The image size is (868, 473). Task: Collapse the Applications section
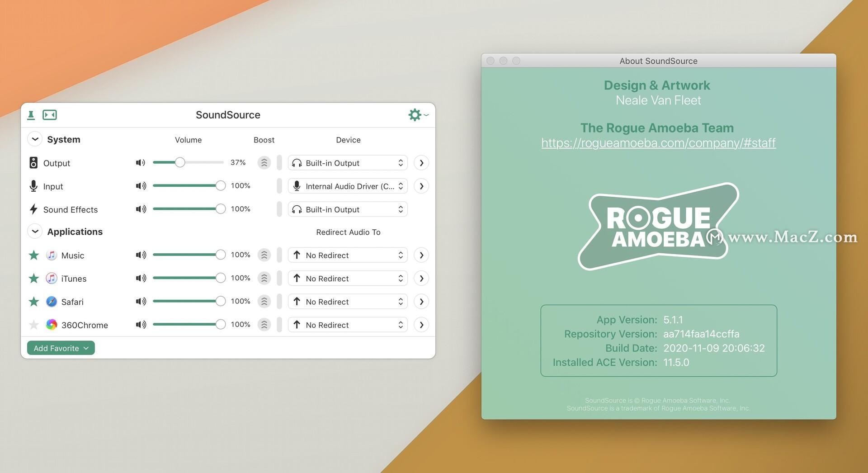tap(35, 232)
